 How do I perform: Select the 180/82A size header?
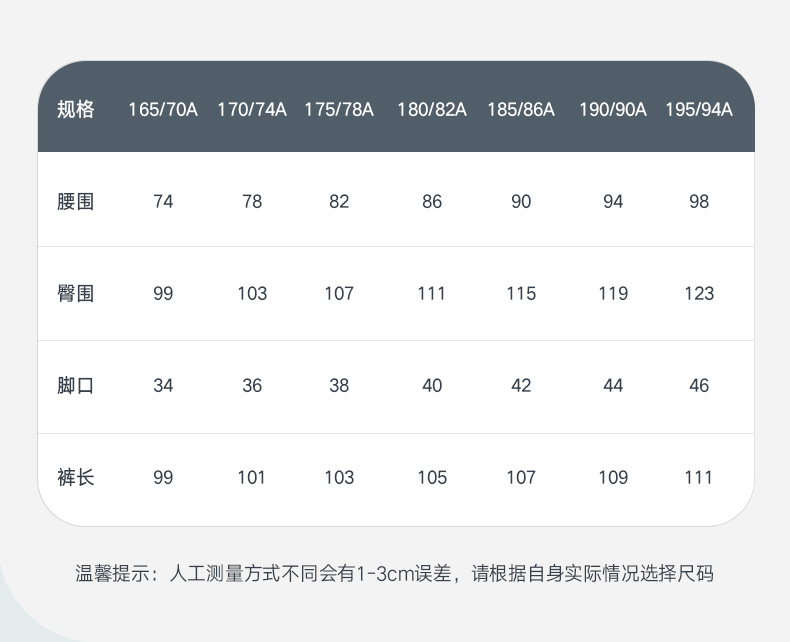[432, 109]
